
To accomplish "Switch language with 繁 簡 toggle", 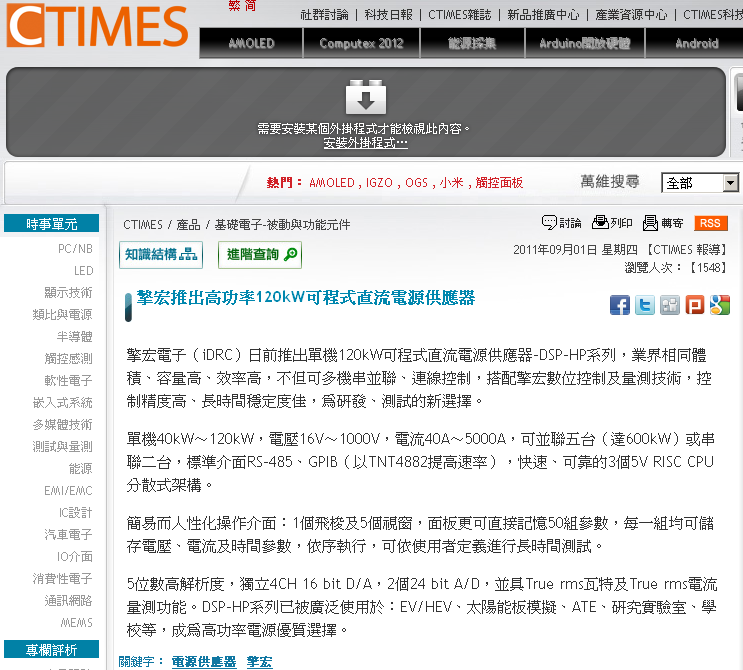I will point(242,5).
